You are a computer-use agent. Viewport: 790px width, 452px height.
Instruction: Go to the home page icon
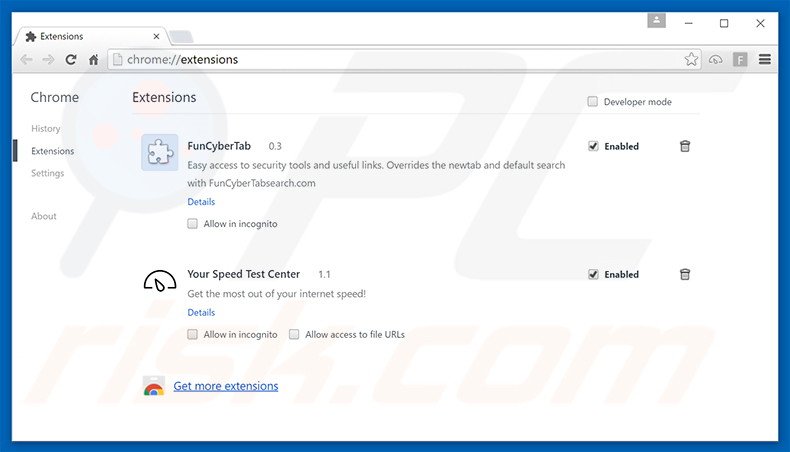tap(94, 60)
